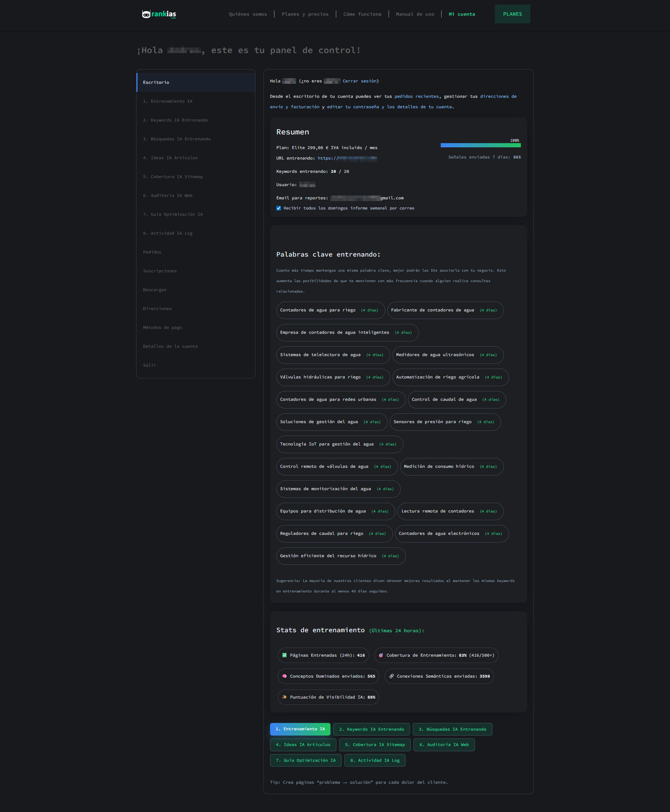Screen dimensions: 670x812
Task: Toggle weekly Sunday report email checkbox
Action: point(279,208)
